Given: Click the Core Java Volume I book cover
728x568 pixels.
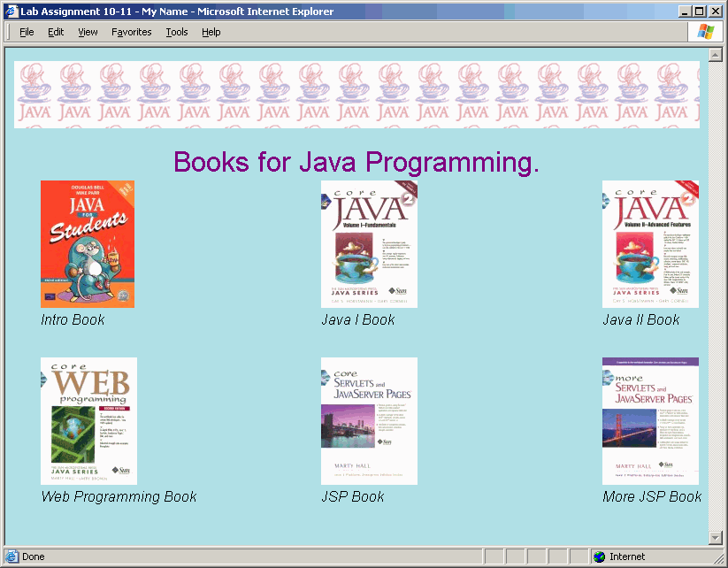Looking at the screenshot, I should (x=369, y=244).
